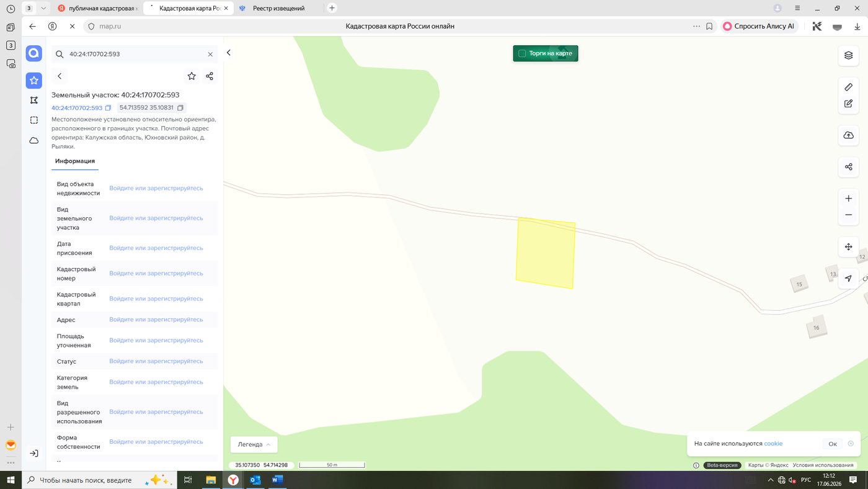Click the Windows Start button
Screen dimensions: 868x489
[x=11, y=480]
